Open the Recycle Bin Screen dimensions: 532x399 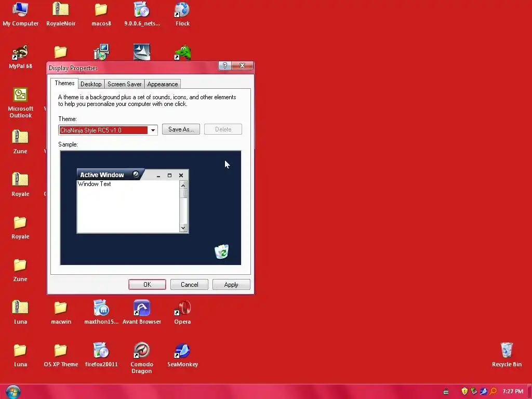click(x=507, y=355)
